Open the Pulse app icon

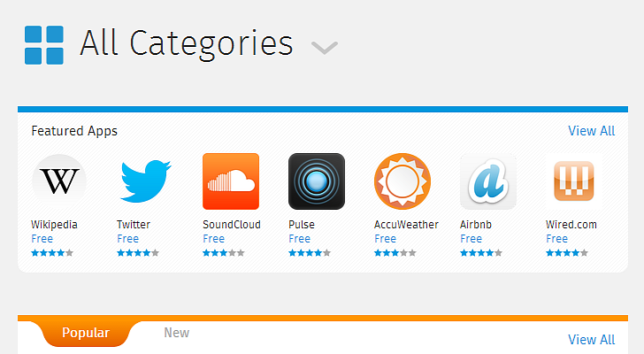coord(317,181)
